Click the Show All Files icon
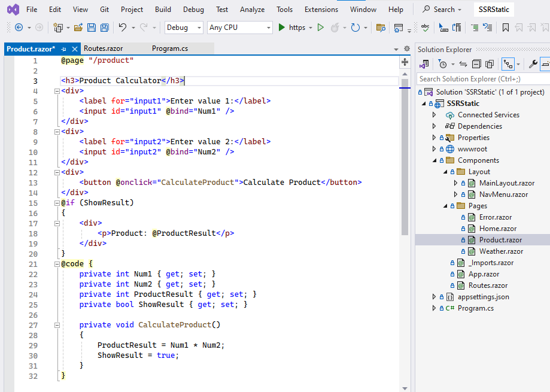The image size is (550, 392). coord(490,64)
